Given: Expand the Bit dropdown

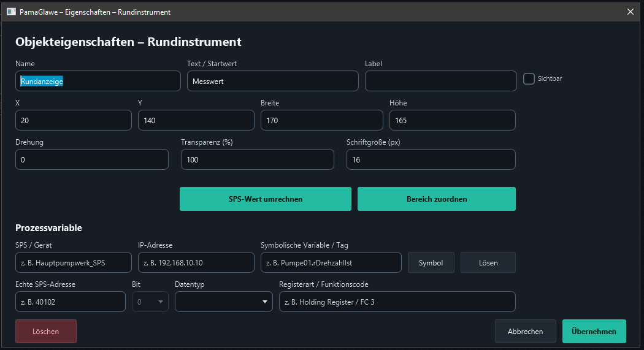Looking at the screenshot, I should coord(150,302).
